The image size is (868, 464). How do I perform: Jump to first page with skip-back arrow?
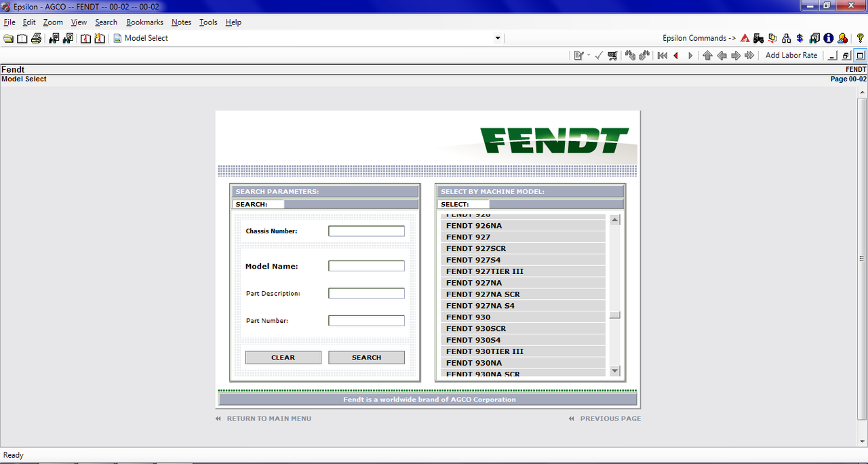pos(663,56)
